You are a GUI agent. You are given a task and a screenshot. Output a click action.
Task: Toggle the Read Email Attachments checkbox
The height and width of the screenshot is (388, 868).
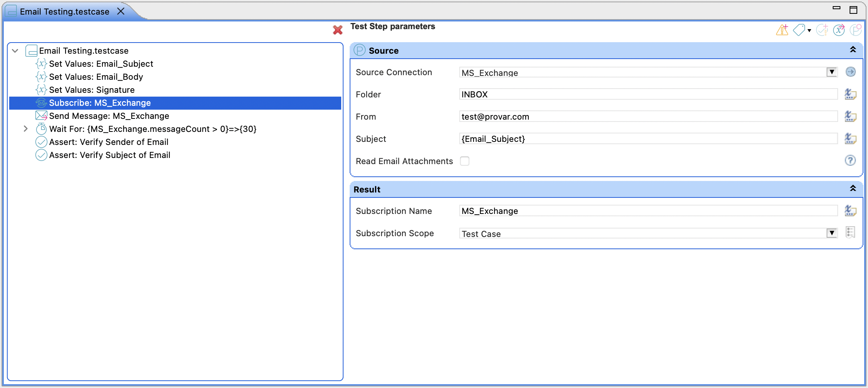465,161
